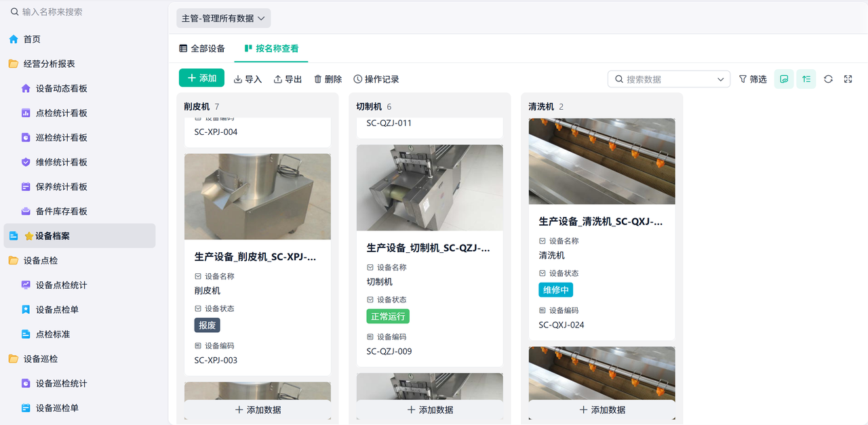
Task: Collapse the 经营分析报表 sidebar group
Action: (80, 64)
